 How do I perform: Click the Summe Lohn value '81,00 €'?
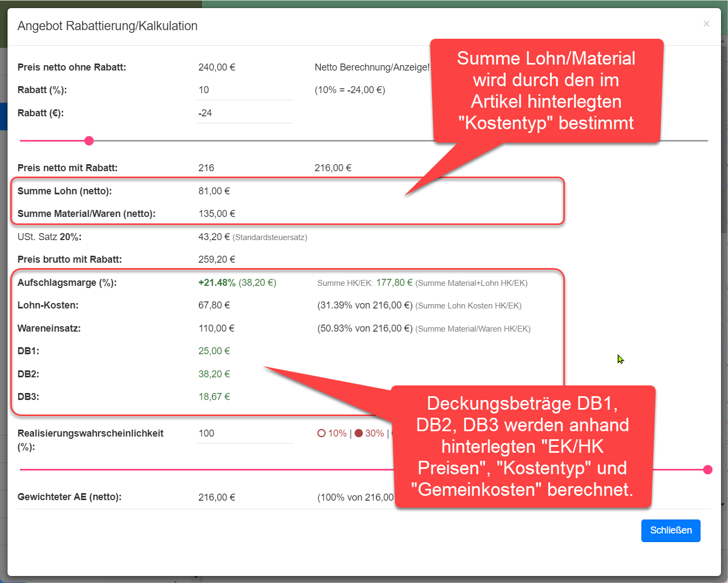point(214,191)
